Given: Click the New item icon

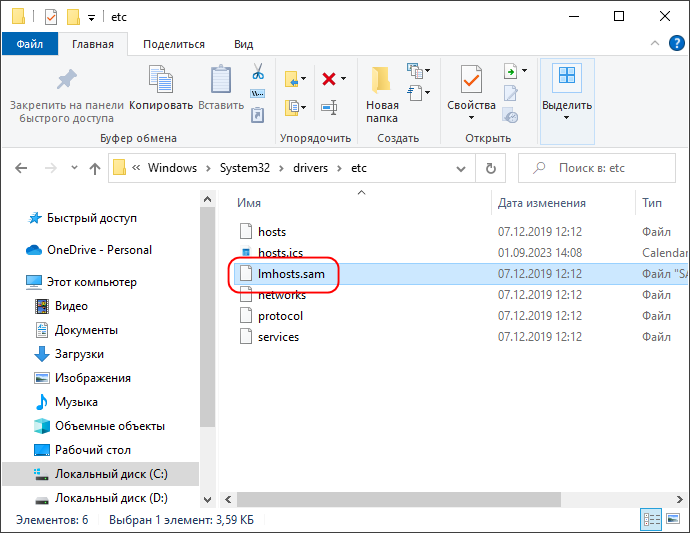Looking at the screenshot, I should click(x=415, y=70).
